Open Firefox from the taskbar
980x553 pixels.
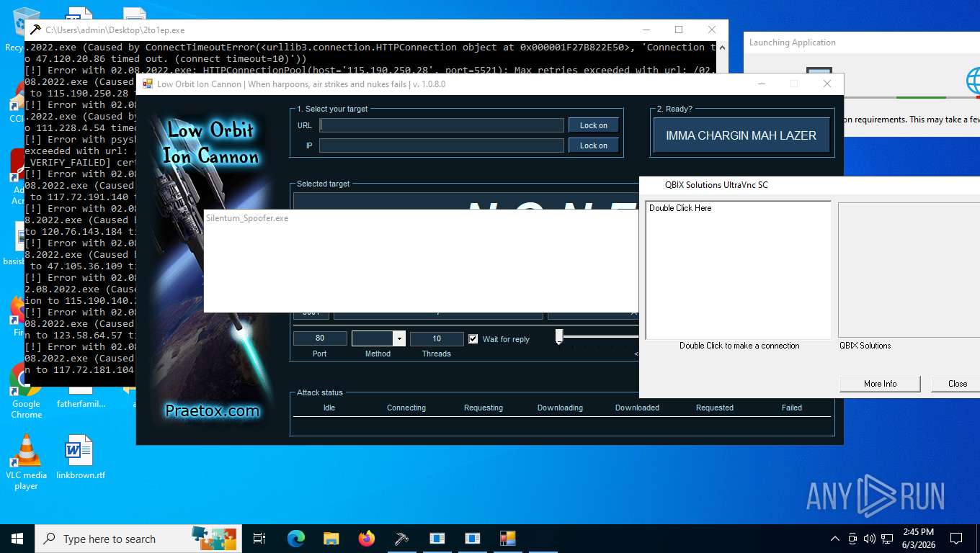click(367, 539)
